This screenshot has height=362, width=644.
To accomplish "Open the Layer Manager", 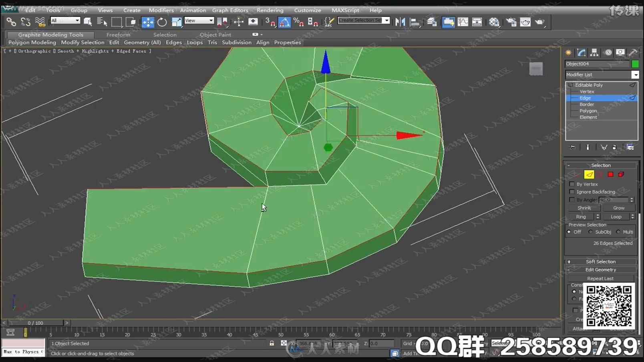I will [x=432, y=22].
